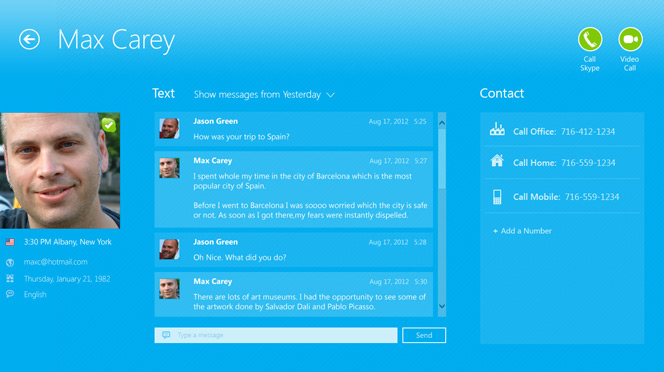Click '3:30 PM Albany, New York' text
Screen dimensions: 664x372
coord(68,242)
